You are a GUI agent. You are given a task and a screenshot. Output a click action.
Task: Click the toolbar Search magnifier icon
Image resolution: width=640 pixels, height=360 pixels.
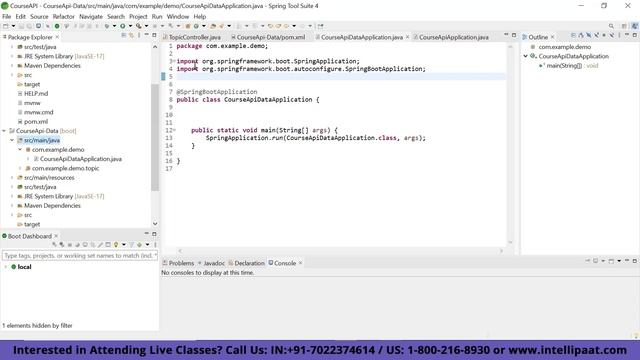pos(611,26)
